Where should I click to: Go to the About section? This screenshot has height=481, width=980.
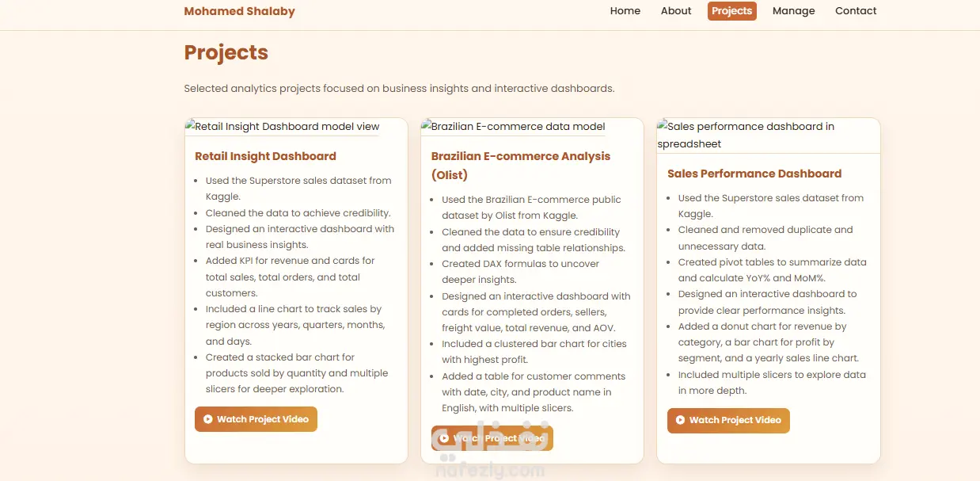[676, 11]
